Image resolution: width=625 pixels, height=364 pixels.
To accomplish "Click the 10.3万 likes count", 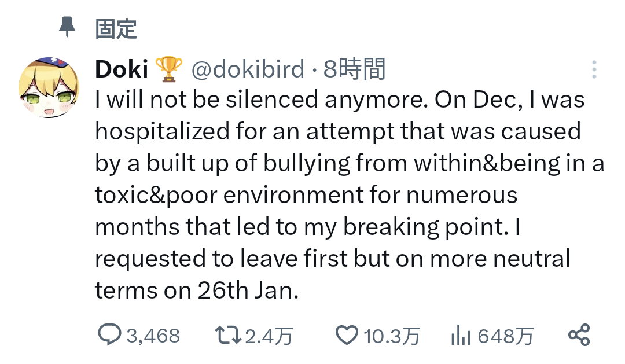I will point(392,336).
